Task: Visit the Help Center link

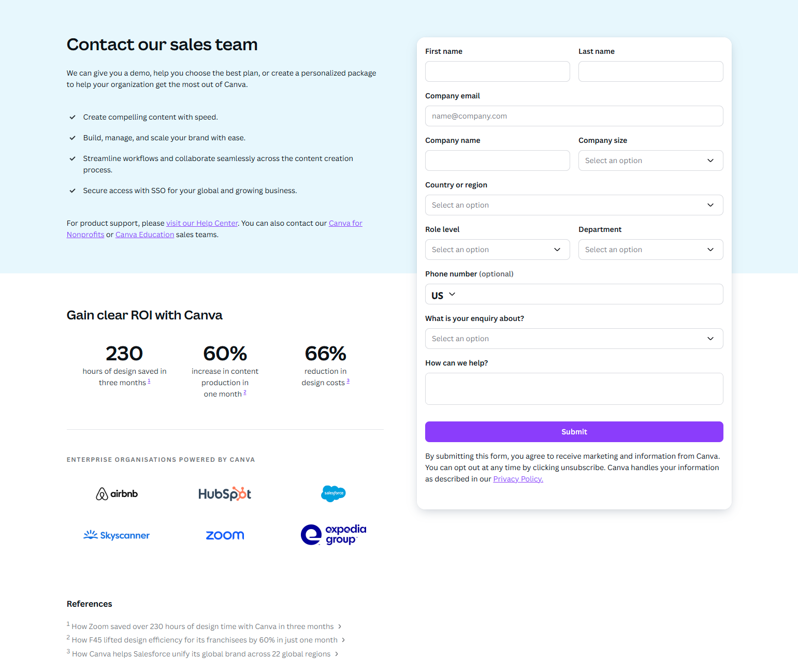Action: click(202, 223)
